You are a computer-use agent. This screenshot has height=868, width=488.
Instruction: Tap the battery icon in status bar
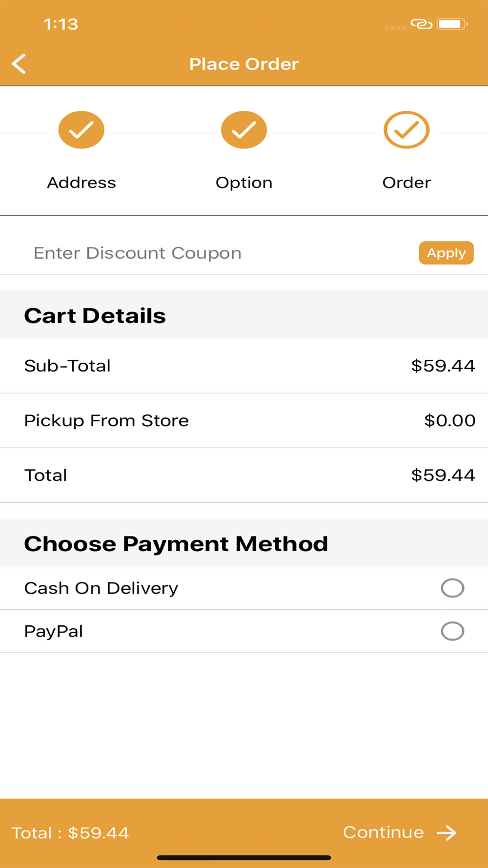452,24
